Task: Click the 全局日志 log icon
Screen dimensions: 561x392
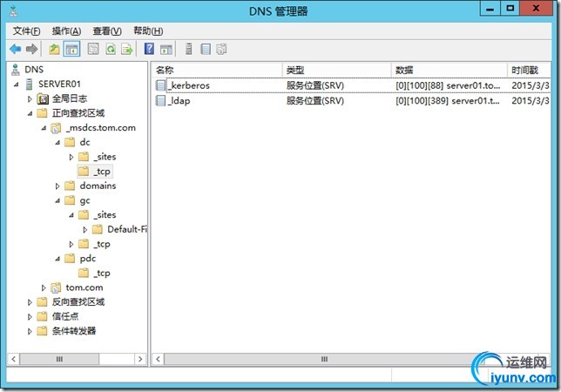Action: tap(43, 98)
